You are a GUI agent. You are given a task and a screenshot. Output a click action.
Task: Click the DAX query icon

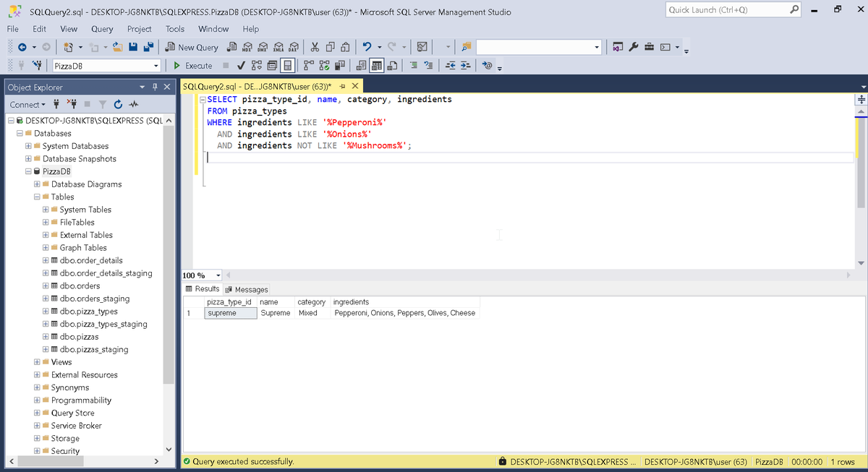[x=294, y=47]
